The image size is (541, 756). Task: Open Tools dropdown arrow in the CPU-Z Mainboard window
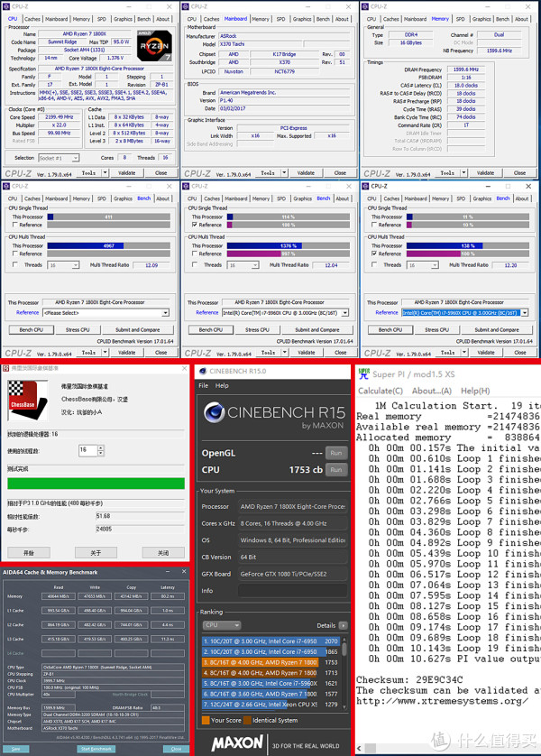(284, 172)
